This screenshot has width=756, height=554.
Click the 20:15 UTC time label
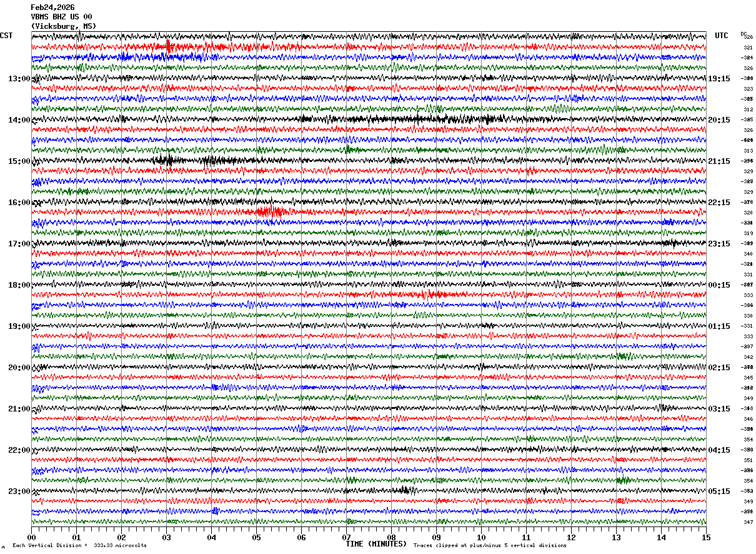(x=719, y=120)
